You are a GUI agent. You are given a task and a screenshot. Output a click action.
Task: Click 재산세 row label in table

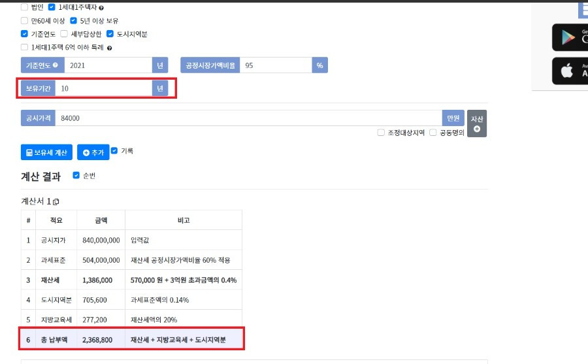pos(50,280)
